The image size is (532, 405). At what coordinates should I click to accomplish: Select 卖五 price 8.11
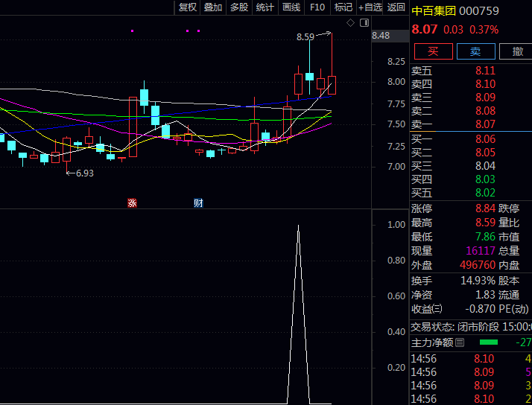[x=485, y=71]
